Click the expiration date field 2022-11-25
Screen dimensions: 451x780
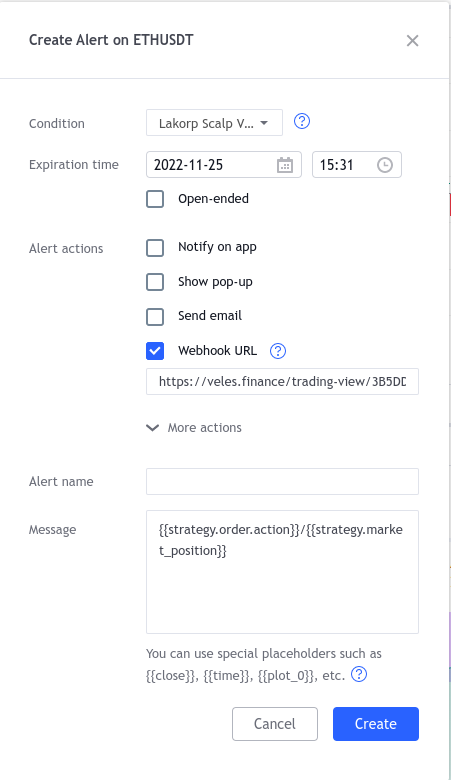tap(224, 165)
